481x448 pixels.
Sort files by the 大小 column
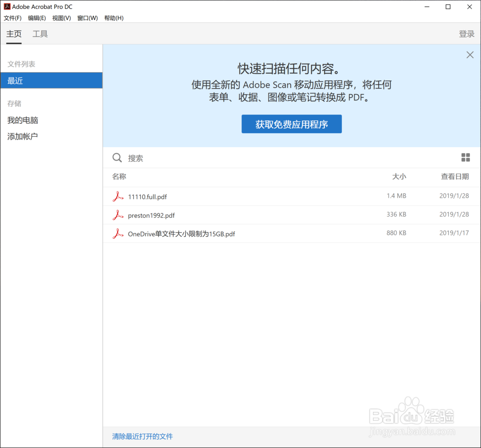pyautogui.click(x=399, y=177)
